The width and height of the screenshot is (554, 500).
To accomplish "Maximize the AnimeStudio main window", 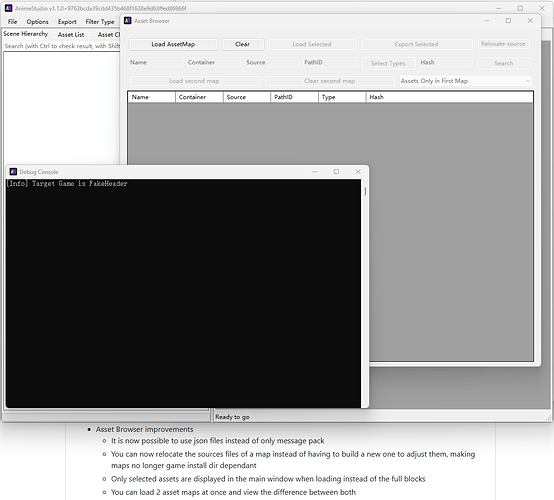I will [x=520, y=8].
